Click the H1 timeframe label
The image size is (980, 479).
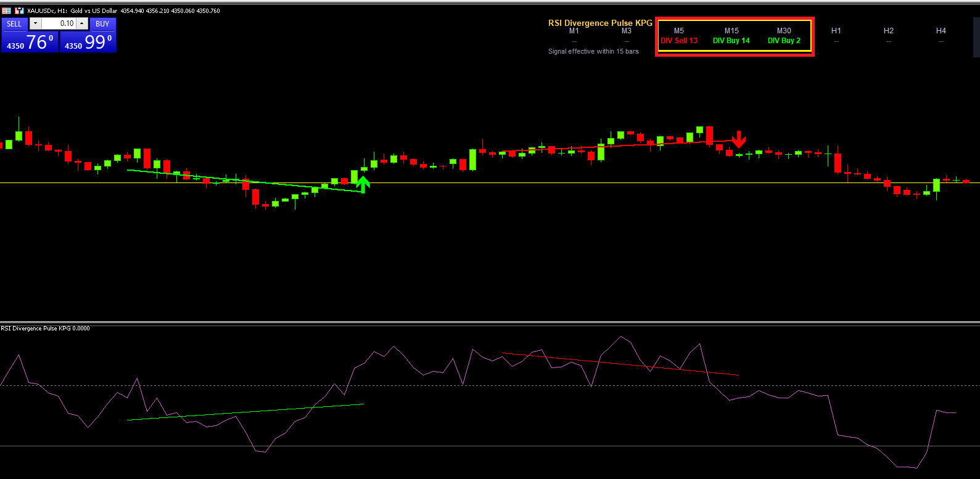click(x=836, y=30)
